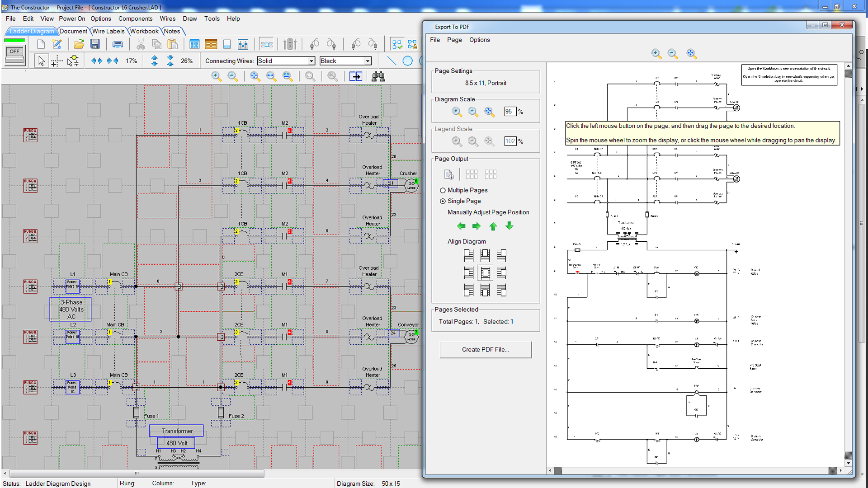Viewport: 868px width, 488px height.
Task: Select the Single Page radio button
Action: pyautogui.click(x=443, y=201)
